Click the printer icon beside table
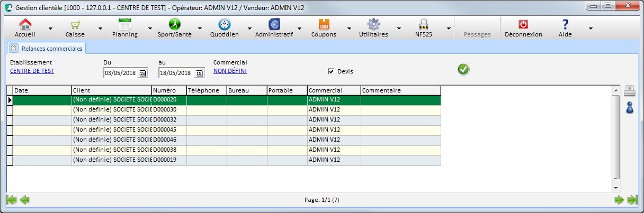Screen dimensions: 644x213 (x=629, y=91)
